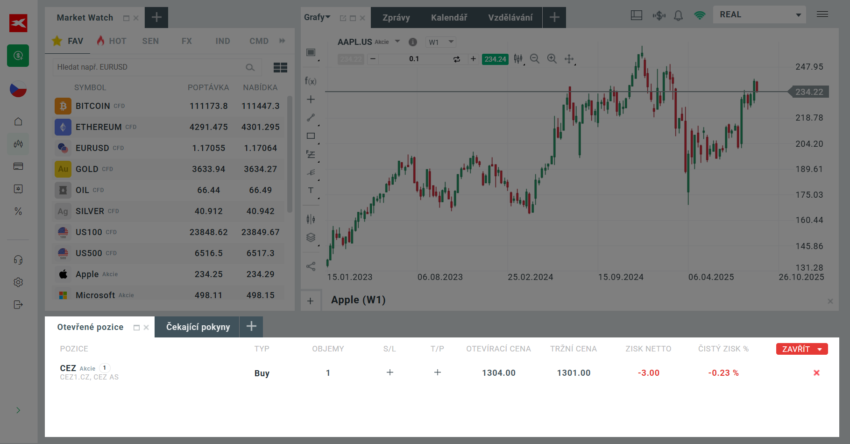Click the green connection status wifi icon
The height and width of the screenshot is (444, 850).
(700, 15)
